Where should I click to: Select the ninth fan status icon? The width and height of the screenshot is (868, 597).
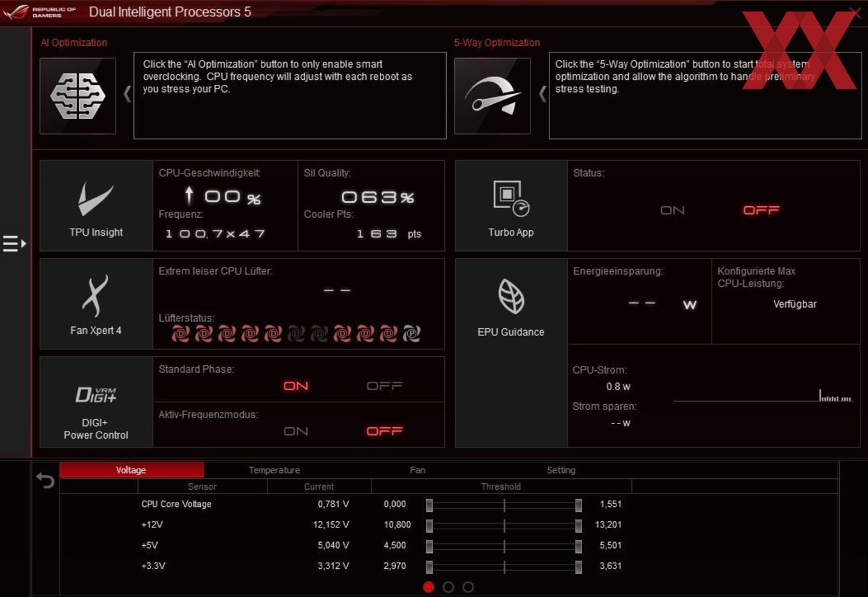365,333
